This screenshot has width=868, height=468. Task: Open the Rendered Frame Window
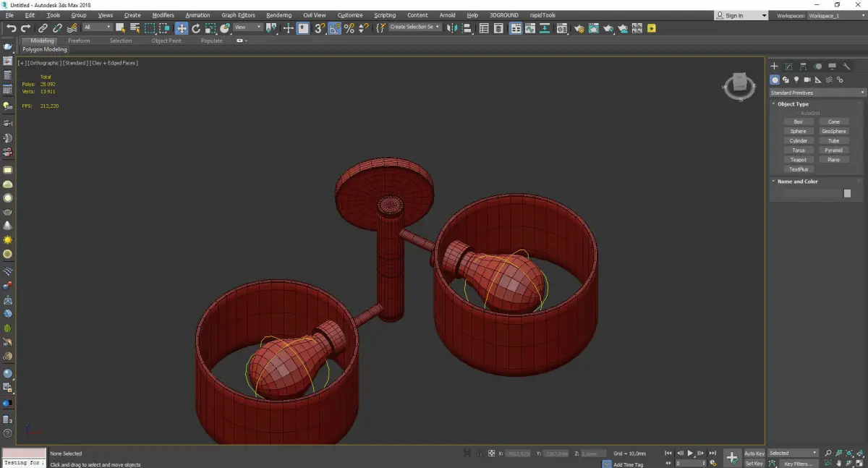(593, 28)
